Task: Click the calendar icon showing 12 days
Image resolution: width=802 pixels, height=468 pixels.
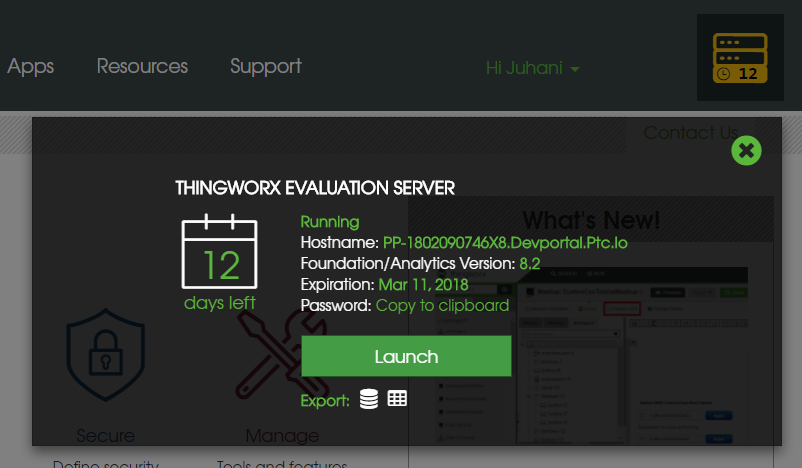Action: click(x=219, y=252)
